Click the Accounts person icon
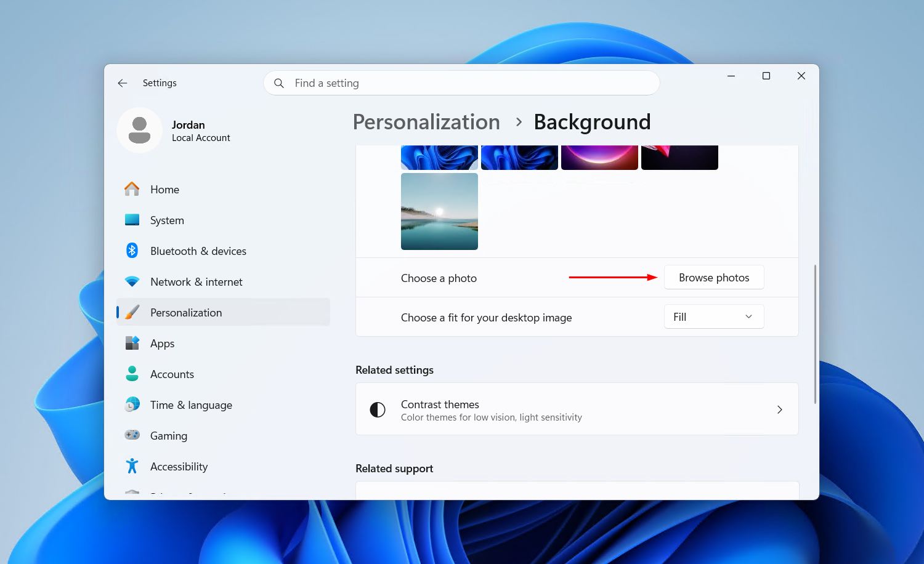This screenshot has width=924, height=564. [x=132, y=374]
